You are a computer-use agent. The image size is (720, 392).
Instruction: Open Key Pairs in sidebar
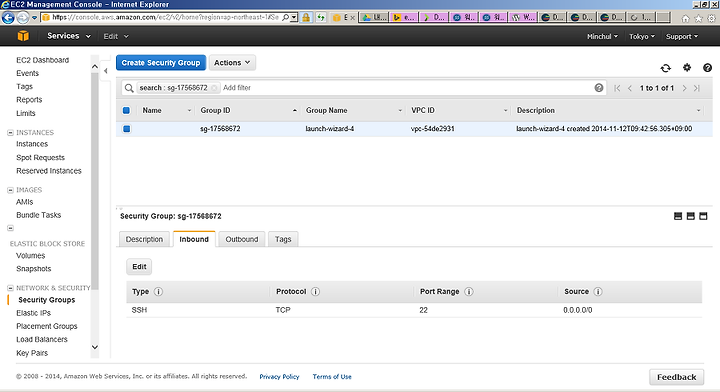point(32,353)
